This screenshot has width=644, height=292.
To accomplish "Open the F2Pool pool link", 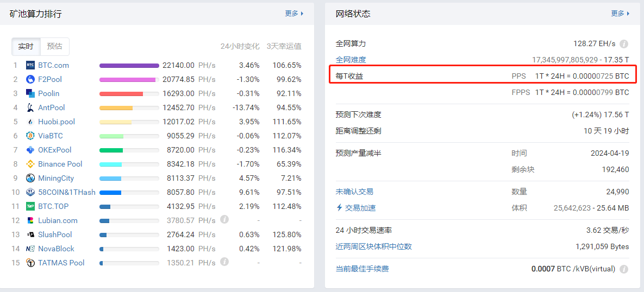I will (50, 79).
